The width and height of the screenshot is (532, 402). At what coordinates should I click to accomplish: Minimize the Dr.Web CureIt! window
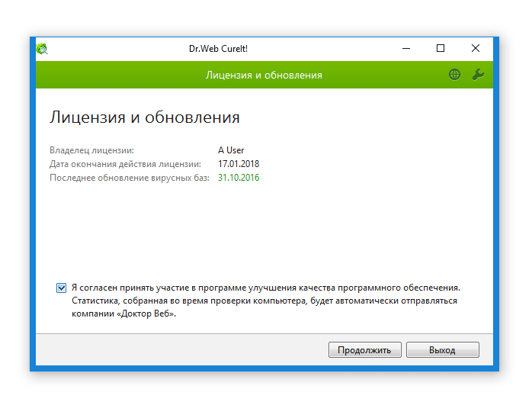[406, 49]
